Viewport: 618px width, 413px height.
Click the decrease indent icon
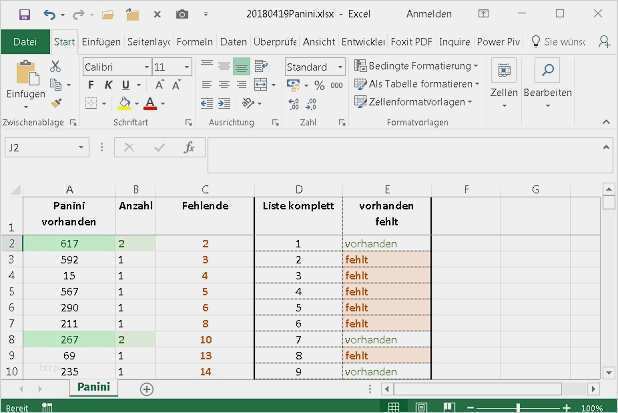tap(207, 103)
